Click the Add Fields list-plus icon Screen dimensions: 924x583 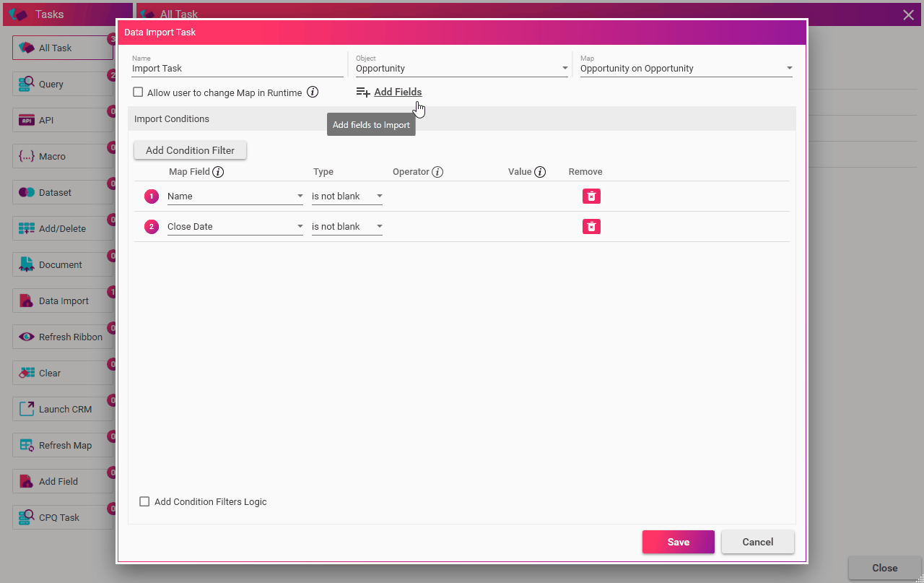363,92
